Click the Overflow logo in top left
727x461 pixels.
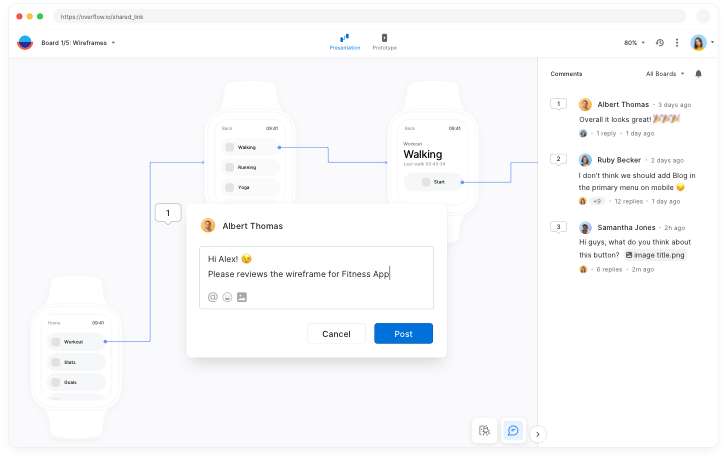coord(25,43)
